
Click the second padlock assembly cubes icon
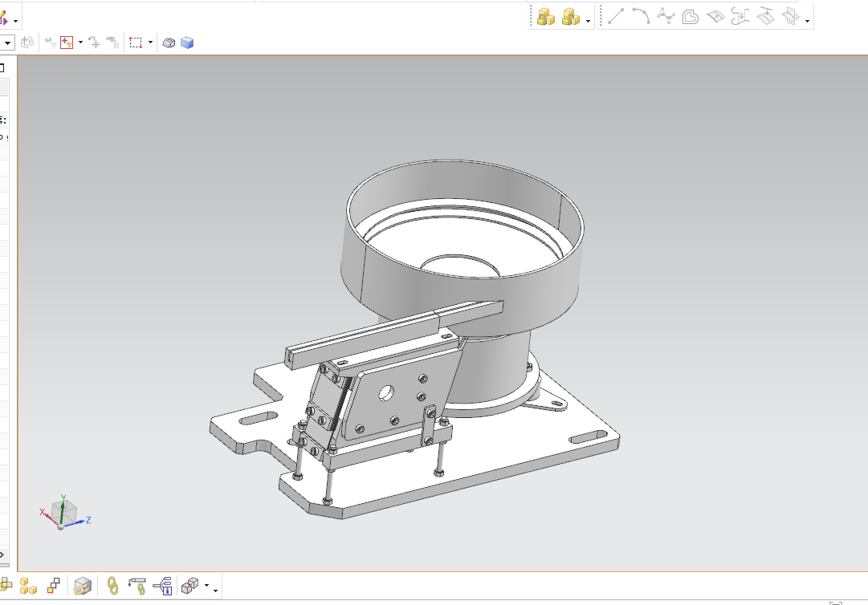pos(571,17)
